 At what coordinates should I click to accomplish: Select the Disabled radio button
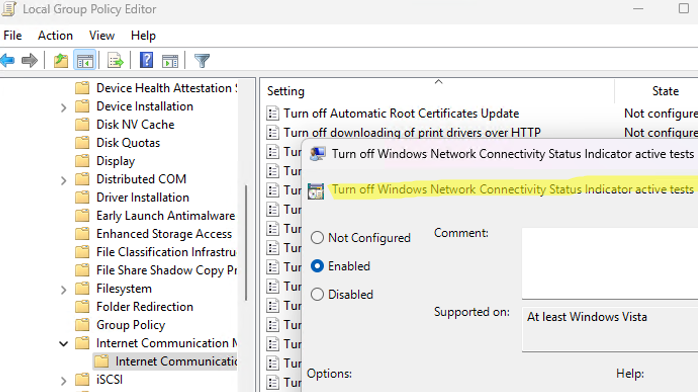pyautogui.click(x=317, y=295)
